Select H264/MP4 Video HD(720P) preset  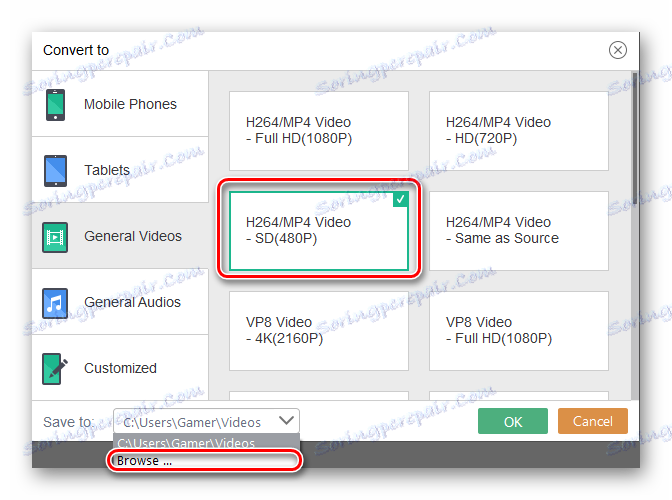click(x=519, y=131)
